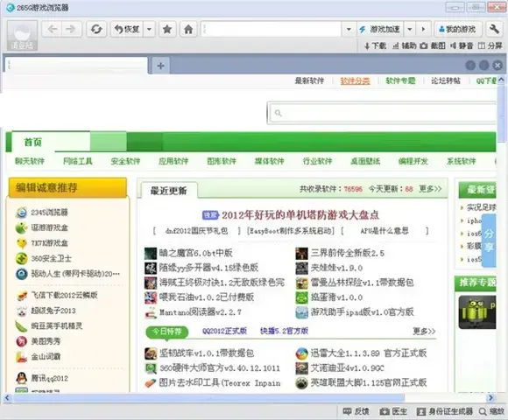Viewport: 508px width, 420px height.
Task: Open headline 2012年好玩的单机塔防游戏大盘点
Action: point(300,215)
